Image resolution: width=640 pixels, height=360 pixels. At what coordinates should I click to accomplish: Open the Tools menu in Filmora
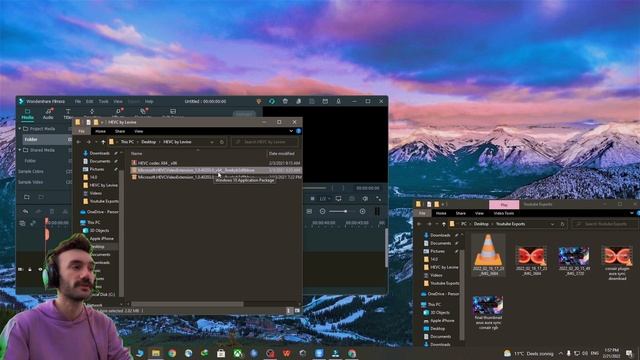104,101
